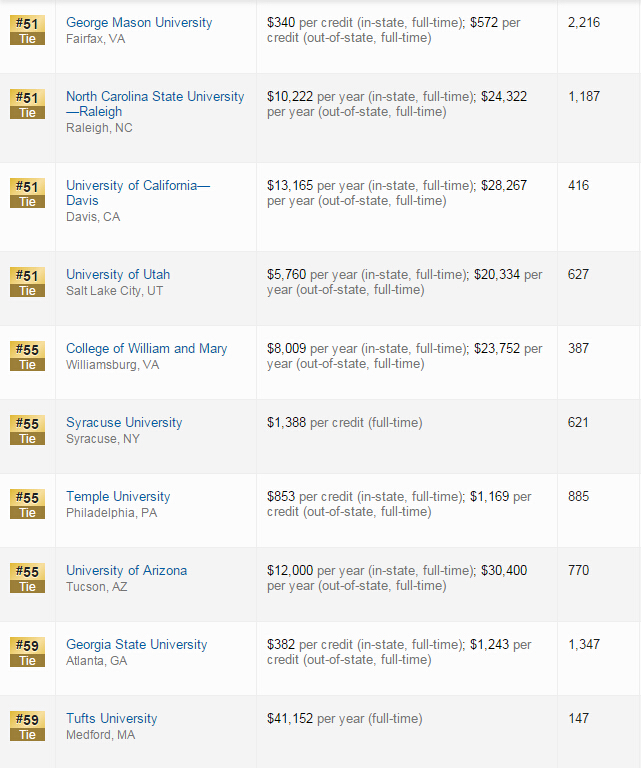Click the #51 Tie badge for George Mason
Image resolution: width=641 pixels, height=768 pixels.
pos(27,30)
